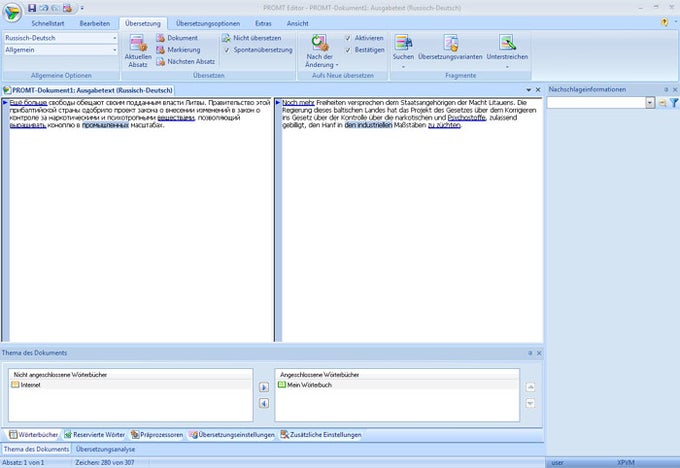Switch to the Reservierte Wörter tab
The image size is (680, 468).
(x=95, y=435)
